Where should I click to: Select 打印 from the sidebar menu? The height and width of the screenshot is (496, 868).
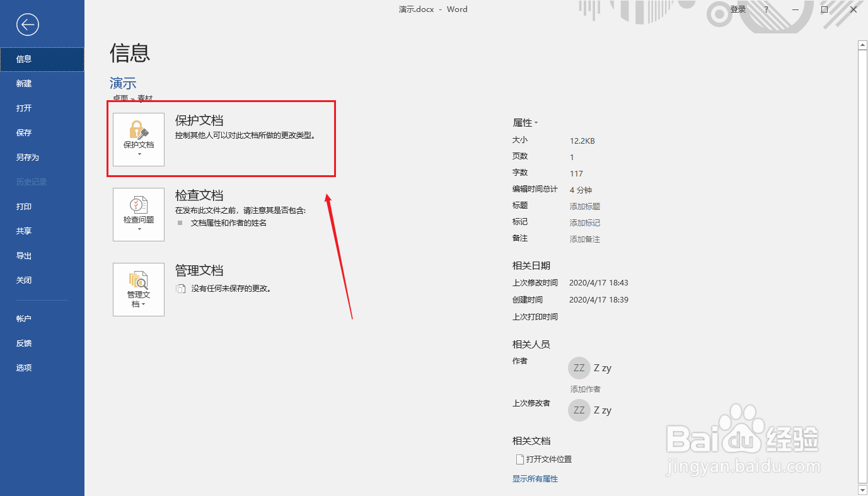(x=23, y=206)
